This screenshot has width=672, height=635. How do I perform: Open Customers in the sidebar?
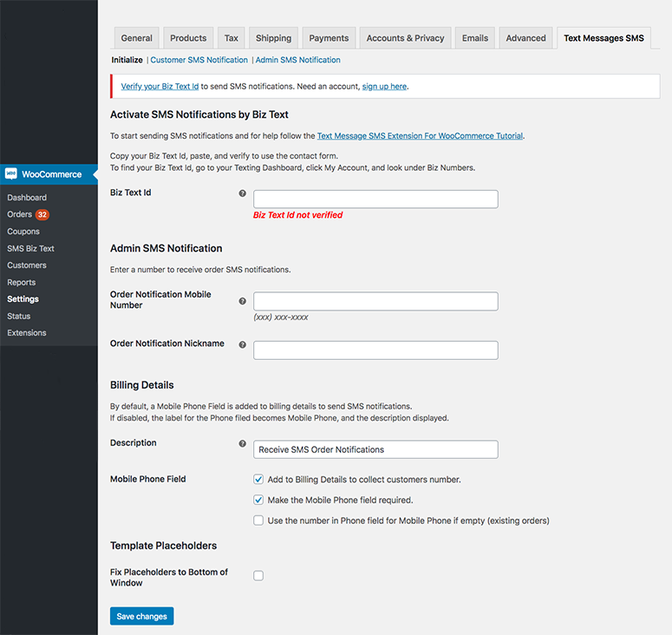tap(27, 265)
